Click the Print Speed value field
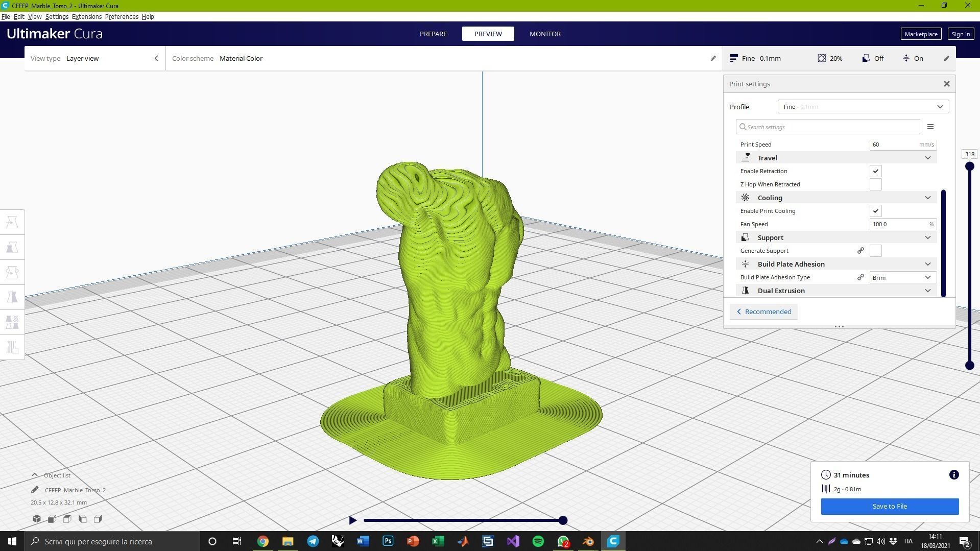 [903, 145]
